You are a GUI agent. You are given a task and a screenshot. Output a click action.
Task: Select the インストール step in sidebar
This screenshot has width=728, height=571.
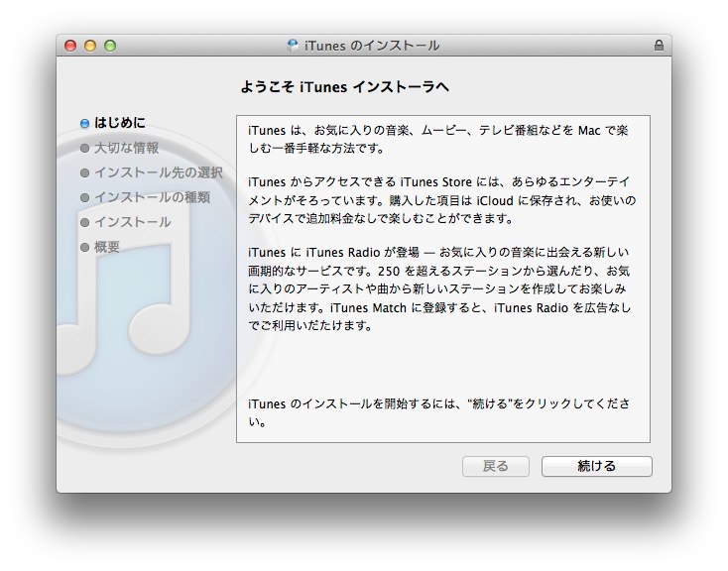133,222
